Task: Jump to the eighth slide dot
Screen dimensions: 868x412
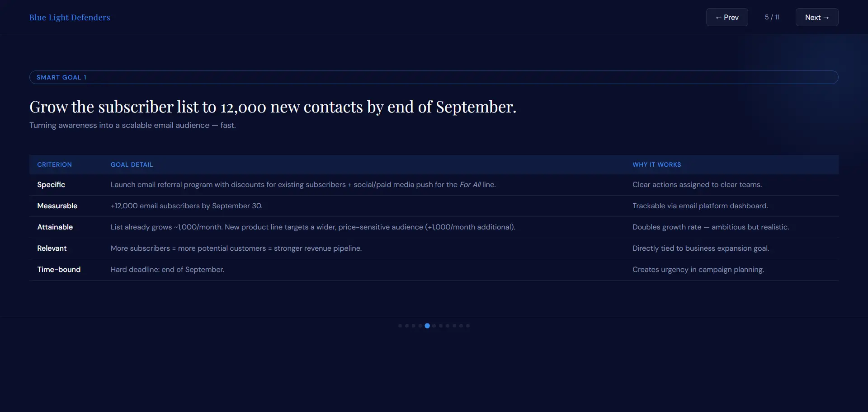Action: tap(448, 326)
